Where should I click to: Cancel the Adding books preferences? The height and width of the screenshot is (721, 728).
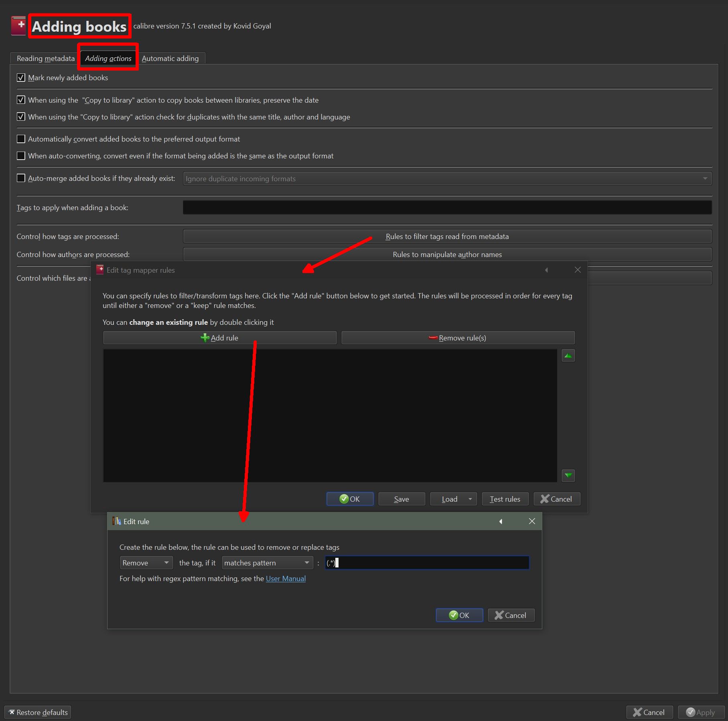(x=649, y=712)
